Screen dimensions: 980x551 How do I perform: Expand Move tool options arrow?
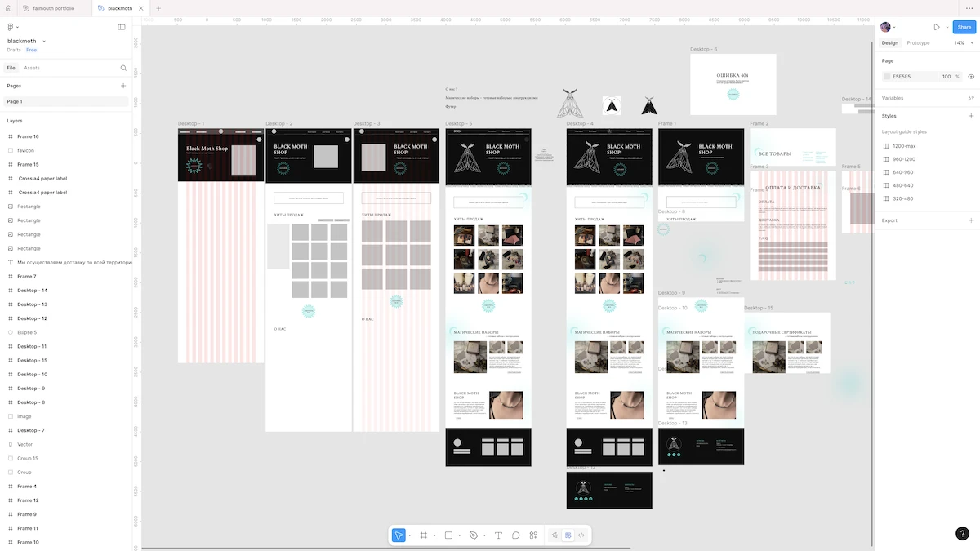410,535
